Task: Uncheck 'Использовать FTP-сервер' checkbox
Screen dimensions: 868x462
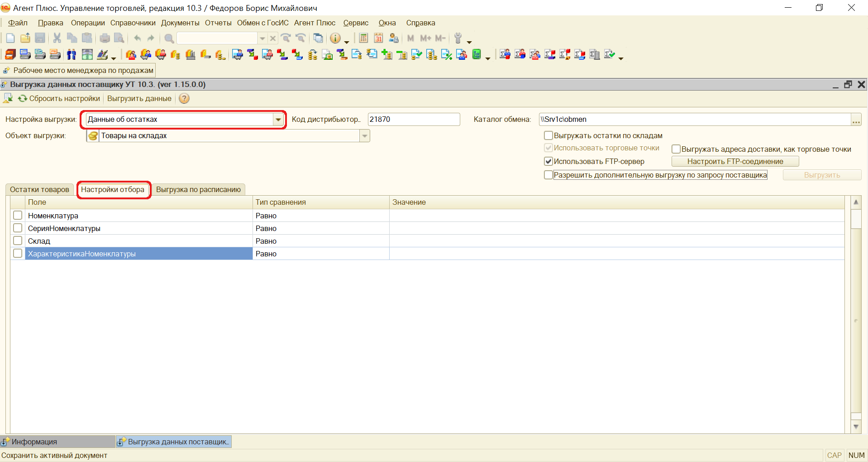Action: click(x=548, y=161)
